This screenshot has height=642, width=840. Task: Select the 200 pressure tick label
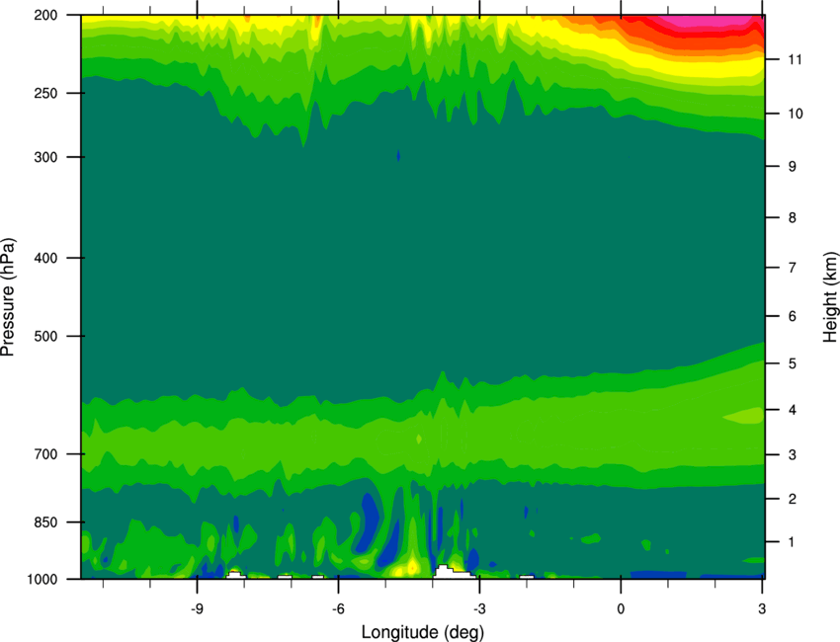pos(46,15)
